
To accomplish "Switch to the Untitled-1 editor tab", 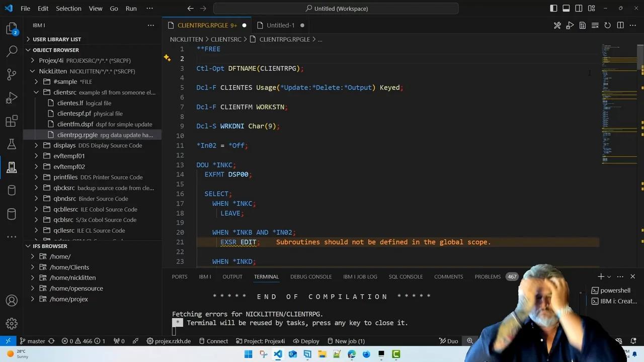I will click(281, 25).
